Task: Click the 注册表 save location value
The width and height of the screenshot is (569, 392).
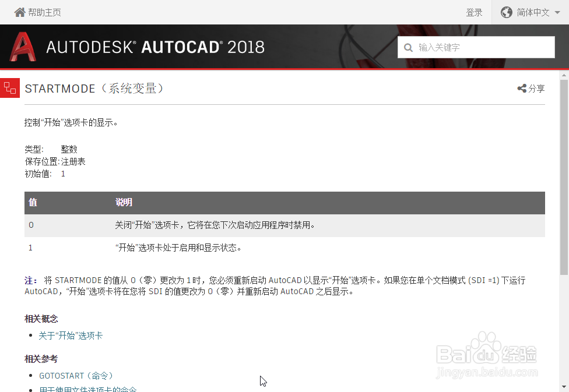Action: pos(73,162)
